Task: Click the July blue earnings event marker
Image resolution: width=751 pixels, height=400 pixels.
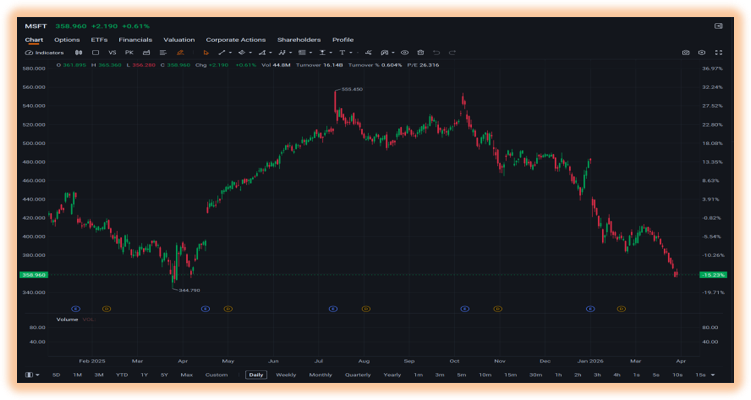Action: (333, 309)
